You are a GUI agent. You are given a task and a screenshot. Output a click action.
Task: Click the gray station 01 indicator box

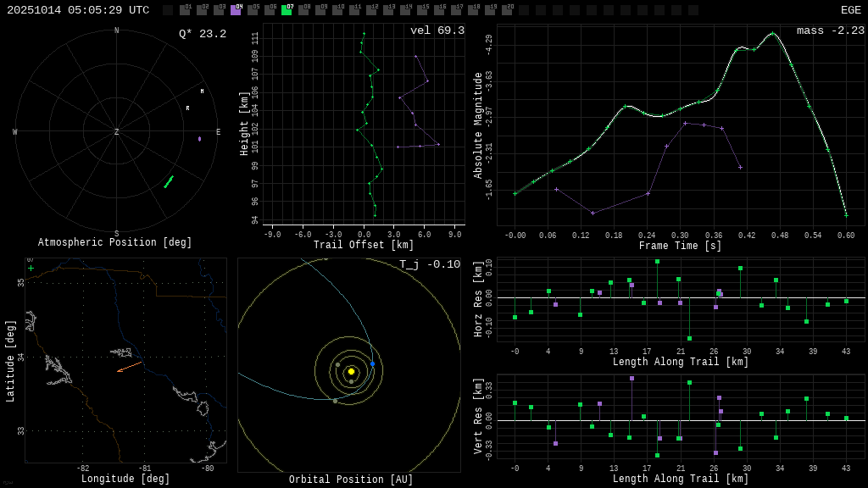coord(185,10)
